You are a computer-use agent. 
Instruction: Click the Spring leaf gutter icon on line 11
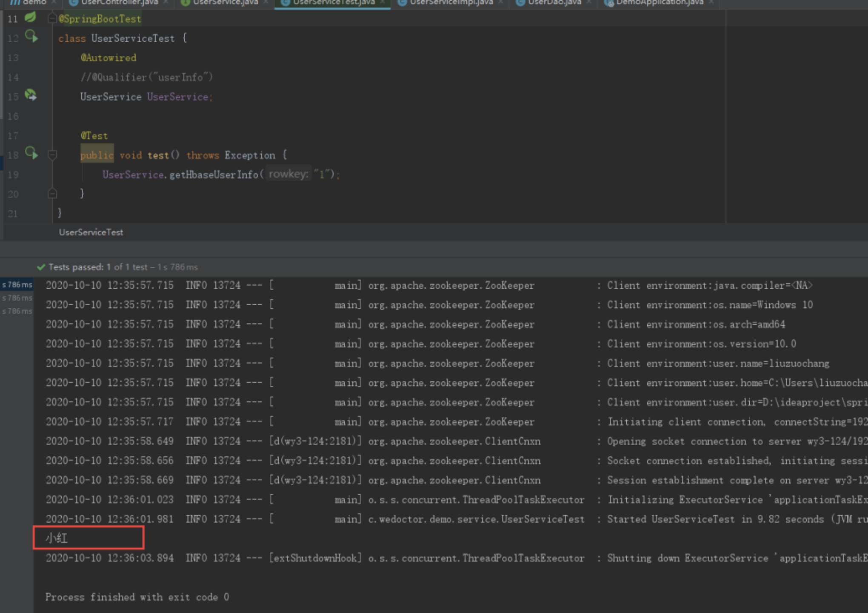(30, 17)
